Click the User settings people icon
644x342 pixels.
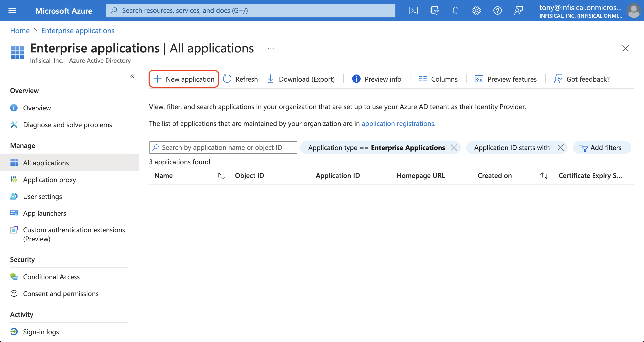tap(14, 196)
